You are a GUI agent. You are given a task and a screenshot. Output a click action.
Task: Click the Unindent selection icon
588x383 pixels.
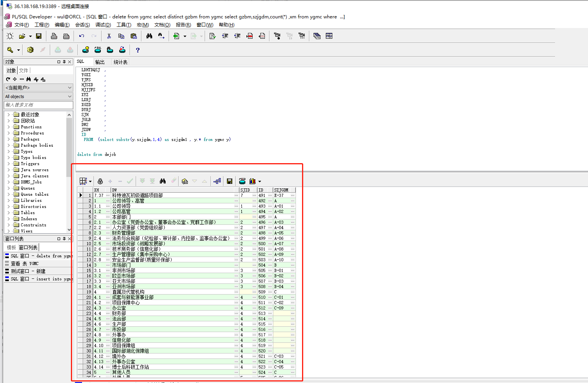click(x=237, y=36)
